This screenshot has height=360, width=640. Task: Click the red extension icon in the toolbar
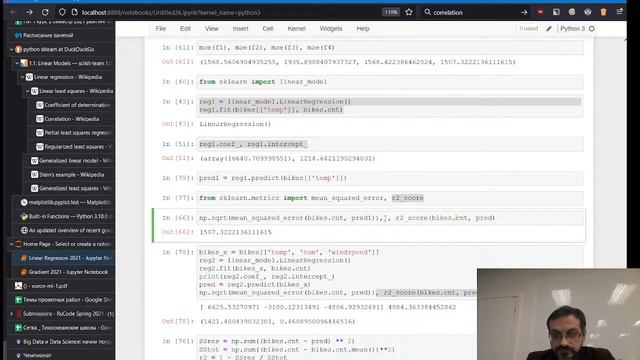(540, 12)
